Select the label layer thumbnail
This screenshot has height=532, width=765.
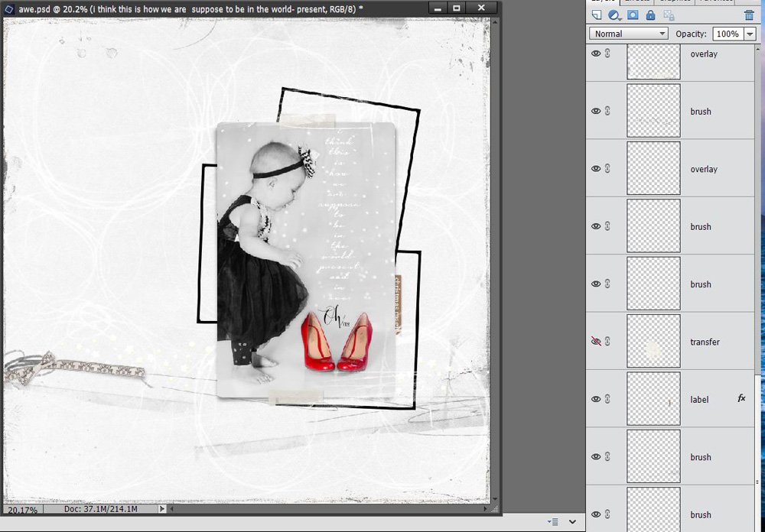tap(653, 398)
